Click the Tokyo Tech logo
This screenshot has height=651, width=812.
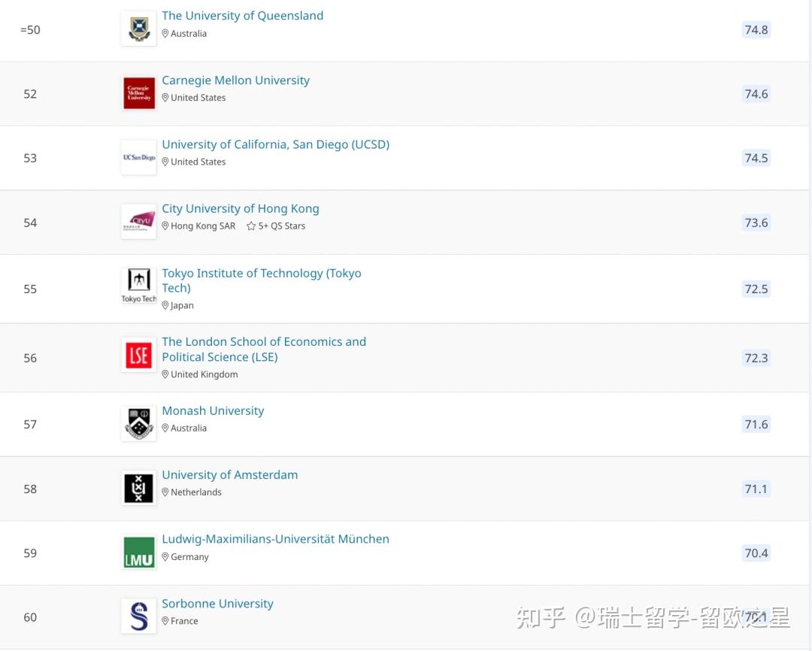pos(139,286)
